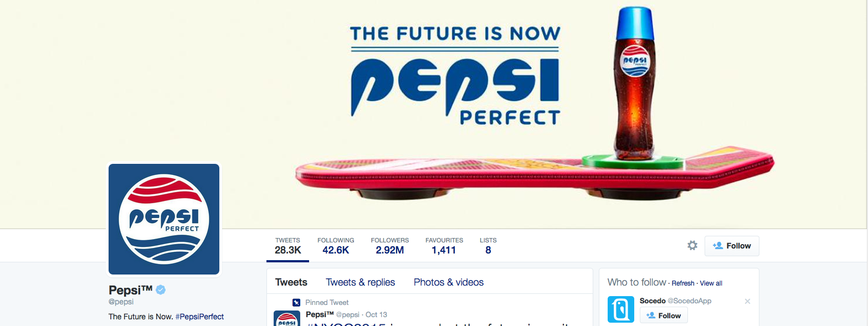The image size is (868, 326).
Task: Open the gear settings menu on the profile
Action: click(x=692, y=246)
